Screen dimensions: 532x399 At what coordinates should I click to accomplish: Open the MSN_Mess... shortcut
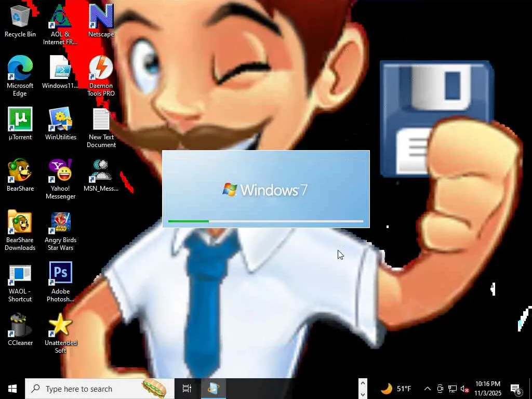pos(101,175)
